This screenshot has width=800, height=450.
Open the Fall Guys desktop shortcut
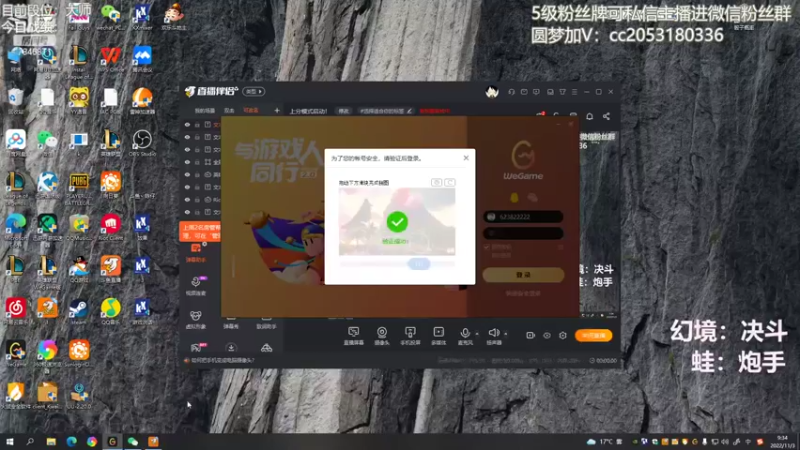coord(79,16)
